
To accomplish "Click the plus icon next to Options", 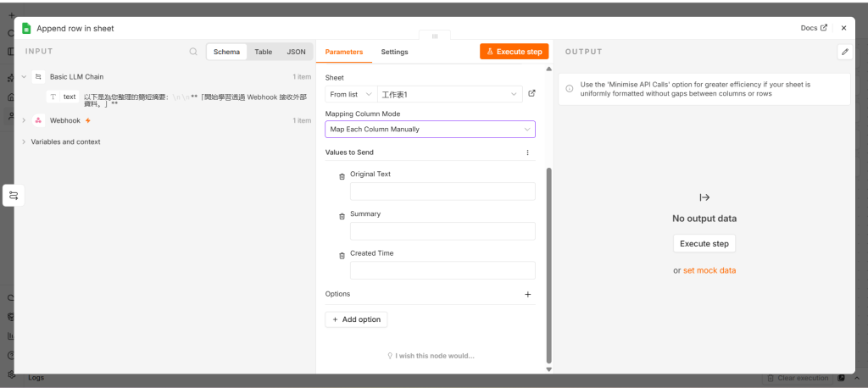I will pos(527,295).
